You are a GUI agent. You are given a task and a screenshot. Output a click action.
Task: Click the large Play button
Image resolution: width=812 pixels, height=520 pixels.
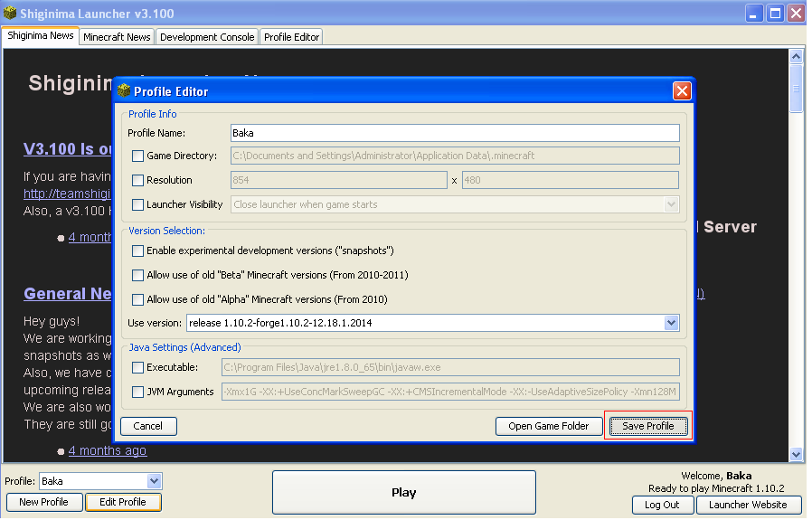coord(406,494)
